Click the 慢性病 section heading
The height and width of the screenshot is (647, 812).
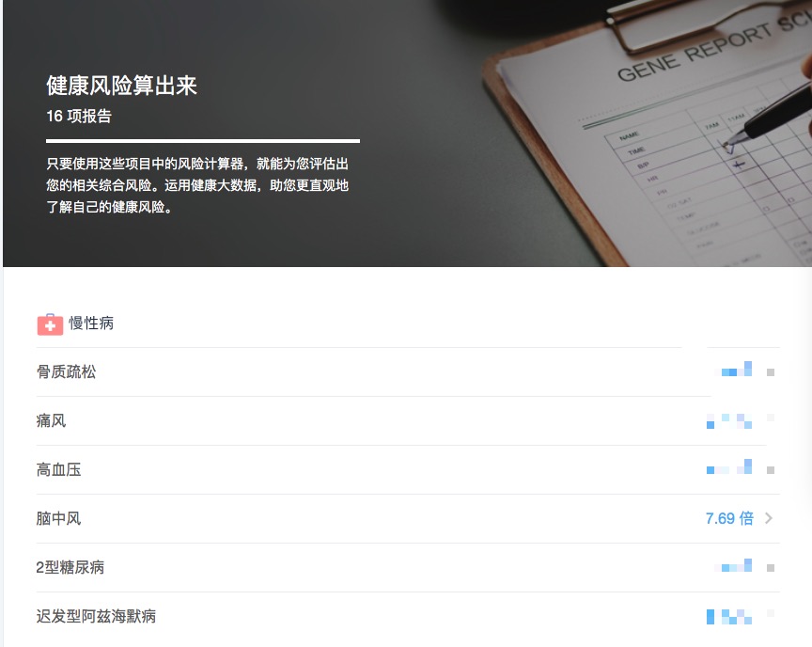click(91, 323)
